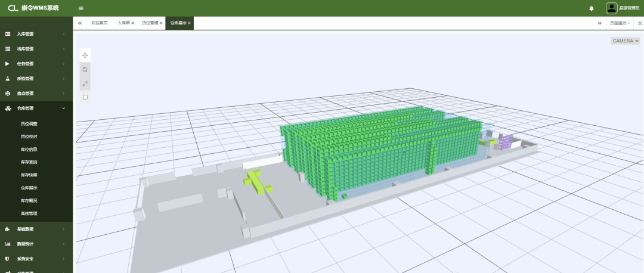Click the expand arrows tool in 3D toolbar

[x=85, y=83]
